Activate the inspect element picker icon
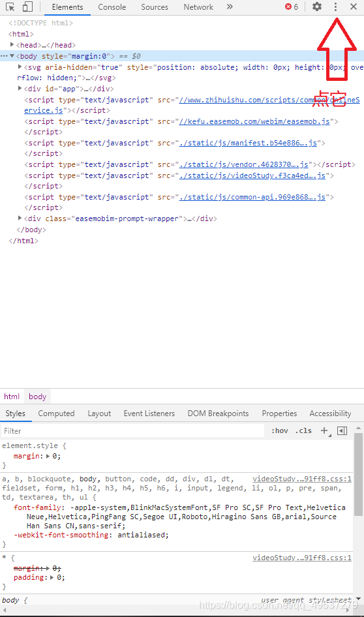The image size is (364, 617). 10,7
